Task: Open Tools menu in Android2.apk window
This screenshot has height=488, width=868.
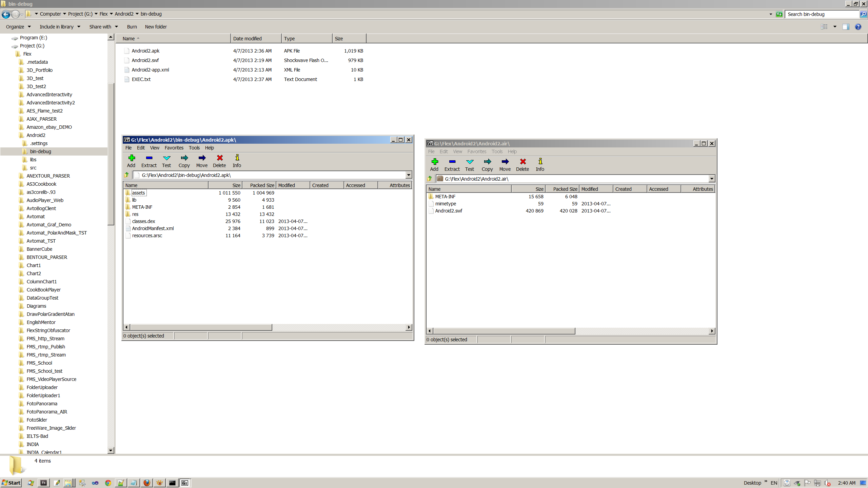Action: [x=194, y=148]
